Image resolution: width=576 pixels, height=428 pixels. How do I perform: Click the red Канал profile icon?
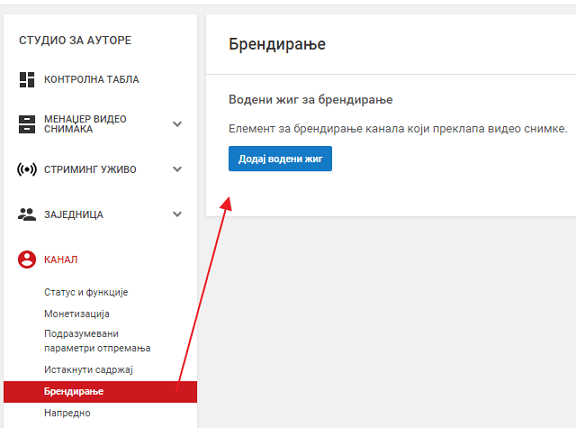pyautogui.click(x=27, y=259)
